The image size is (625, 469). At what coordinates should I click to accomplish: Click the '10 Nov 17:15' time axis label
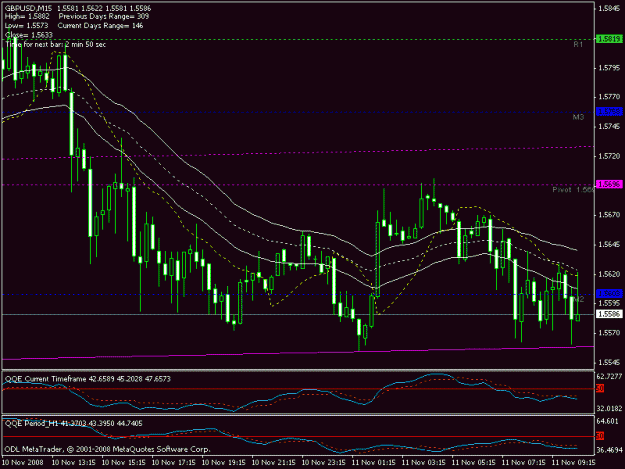click(x=174, y=463)
